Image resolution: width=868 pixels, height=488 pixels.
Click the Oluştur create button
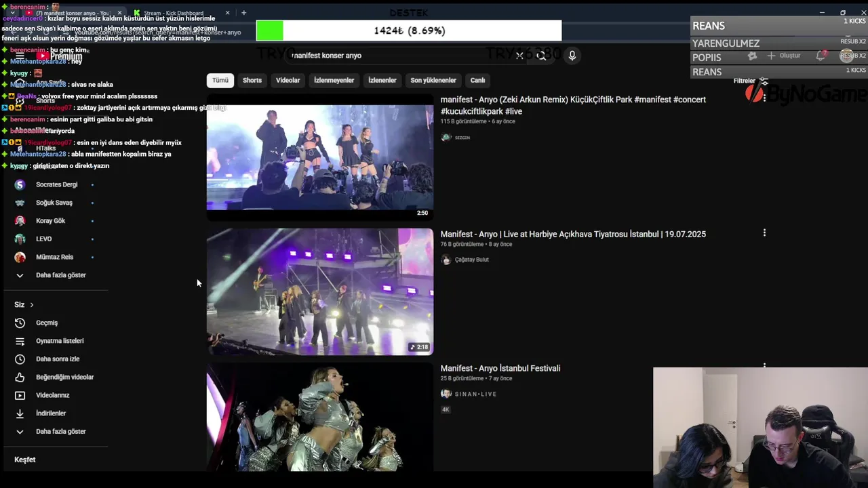point(784,56)
